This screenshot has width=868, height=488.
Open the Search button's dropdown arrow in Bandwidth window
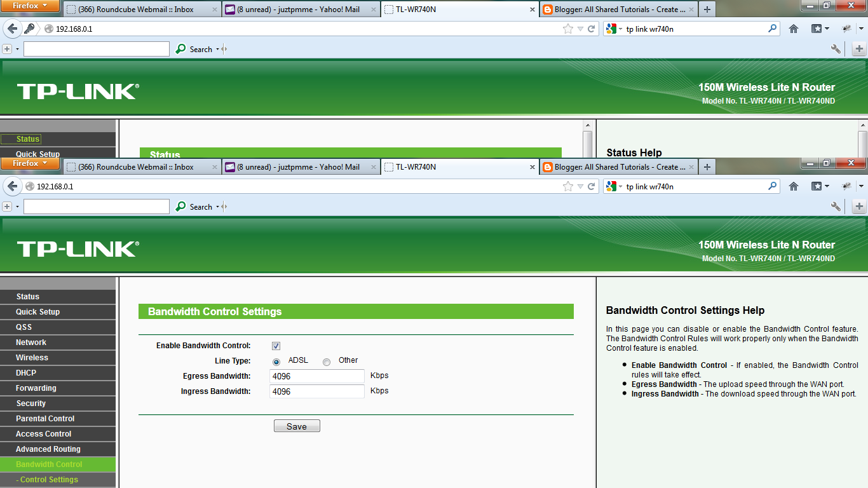[217, 207]
